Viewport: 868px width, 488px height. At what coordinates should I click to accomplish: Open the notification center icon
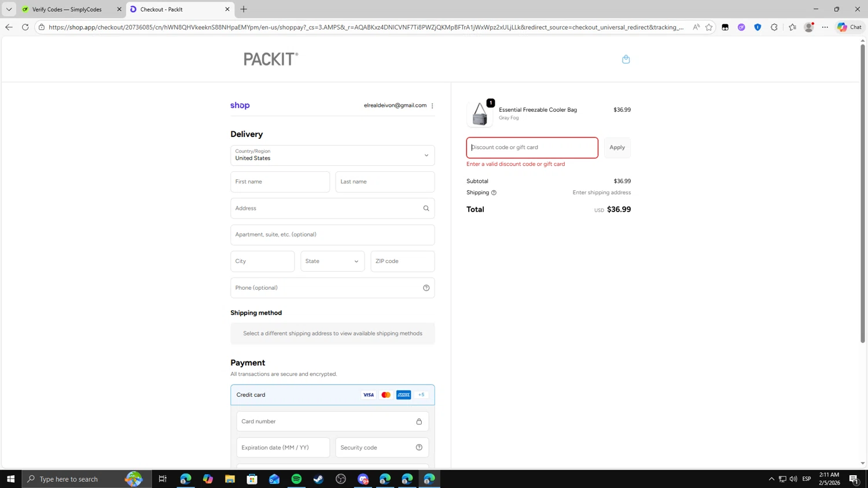click(854, 479)
